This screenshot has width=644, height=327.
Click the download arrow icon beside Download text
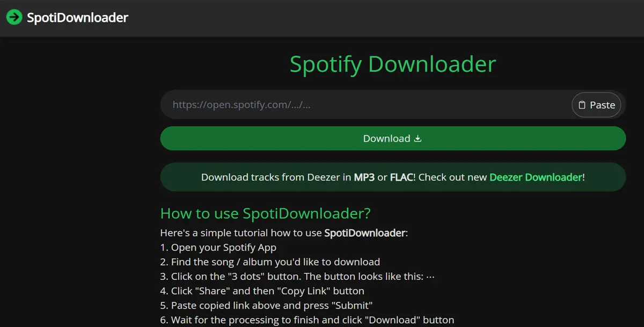pyautogui.click(x=418, y=139)
